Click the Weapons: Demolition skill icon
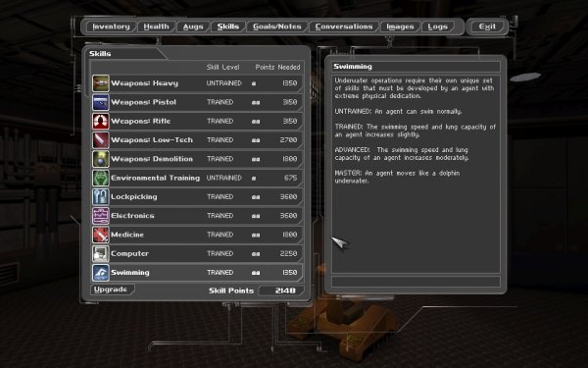588x368 pixels. 101,159
